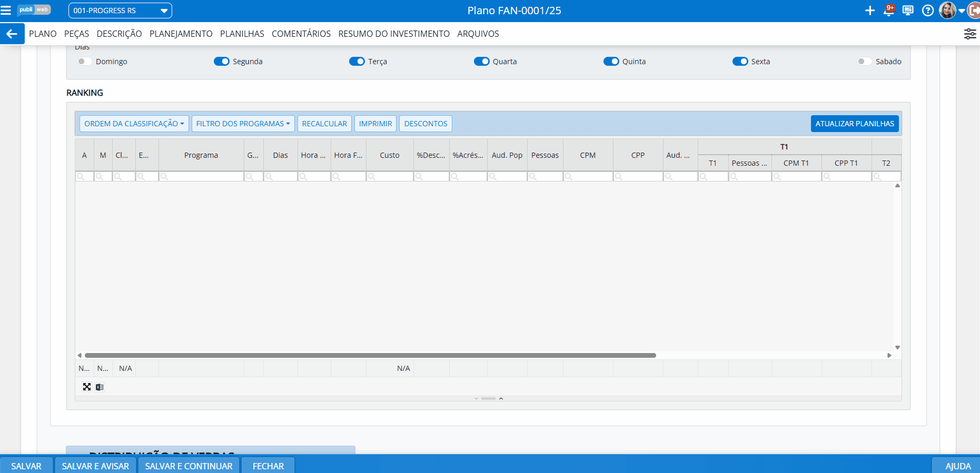Click the back arrow button
980x473 pixels.
pos(12,34)
